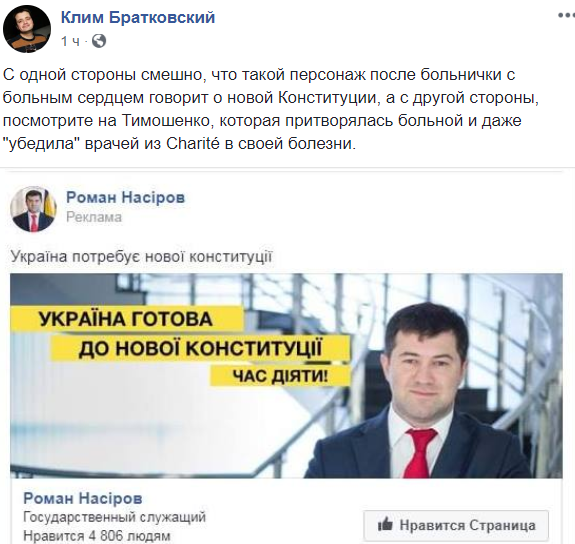Open the ad photo of man in red tie
Screen dimensions: 575x544
click(x=425, y=393)
